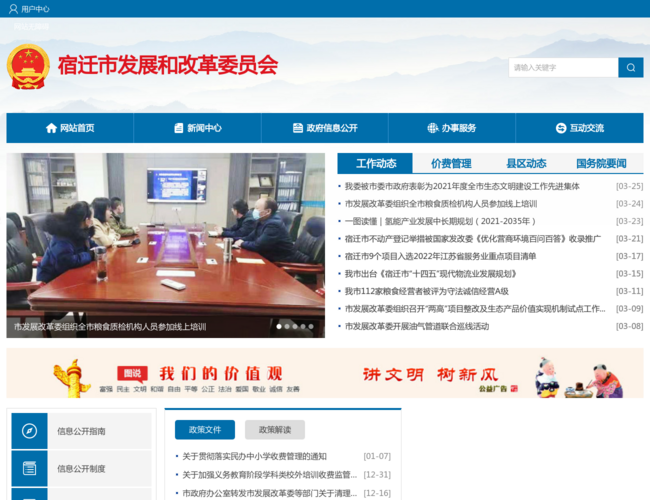Select the first carousel dot
Viewport: 650px width, 500px height.
coord(279,327)
